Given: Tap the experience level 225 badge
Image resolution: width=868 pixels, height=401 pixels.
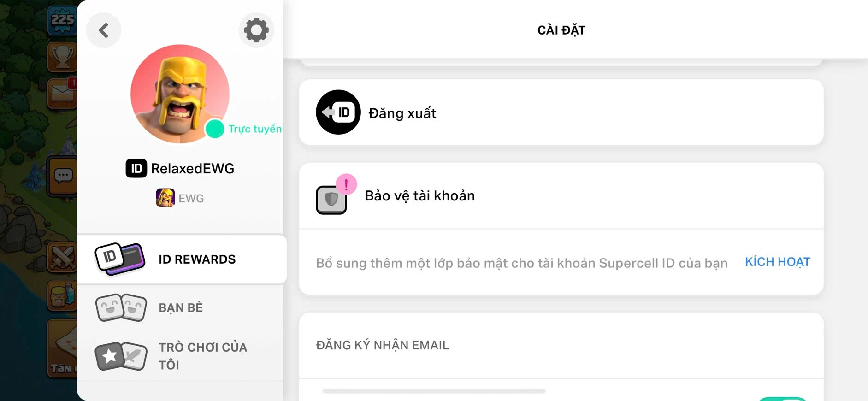Looking at the screenshot, I should tap(62, 20).
